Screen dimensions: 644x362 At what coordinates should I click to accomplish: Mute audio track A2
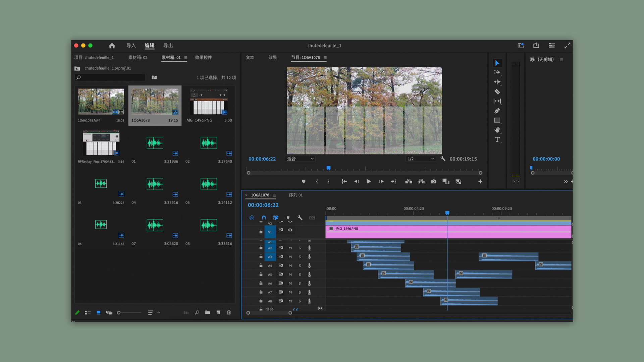click(290, 248)
